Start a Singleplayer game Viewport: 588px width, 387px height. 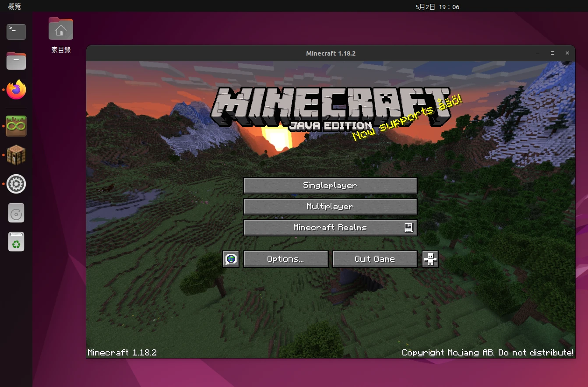pyautogui.click(x=330, y=186)
